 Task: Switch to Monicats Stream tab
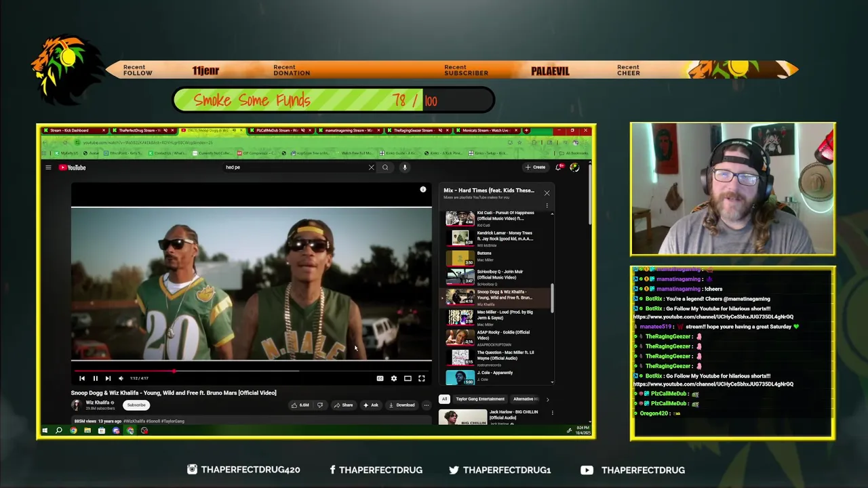(486, 130)
